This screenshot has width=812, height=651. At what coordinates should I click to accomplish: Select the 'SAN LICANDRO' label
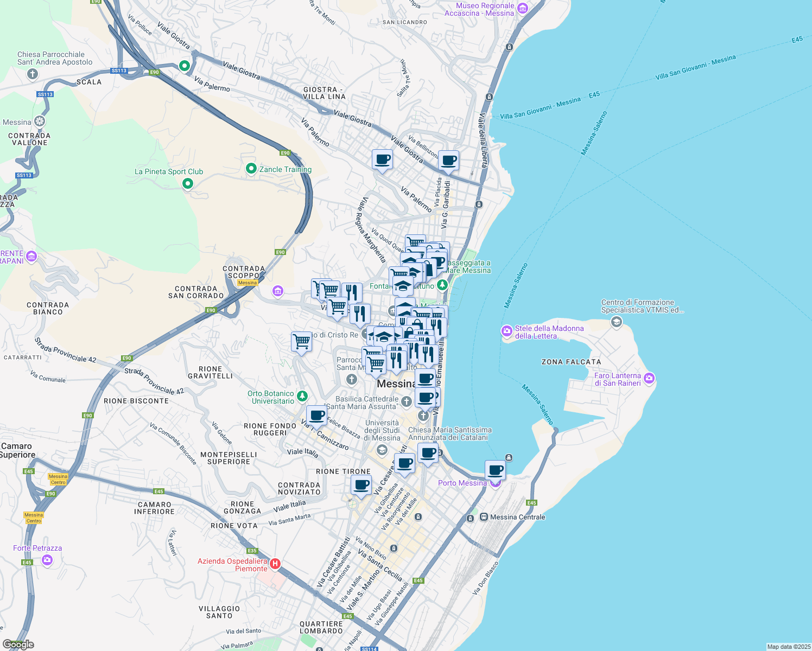[405, 22]
